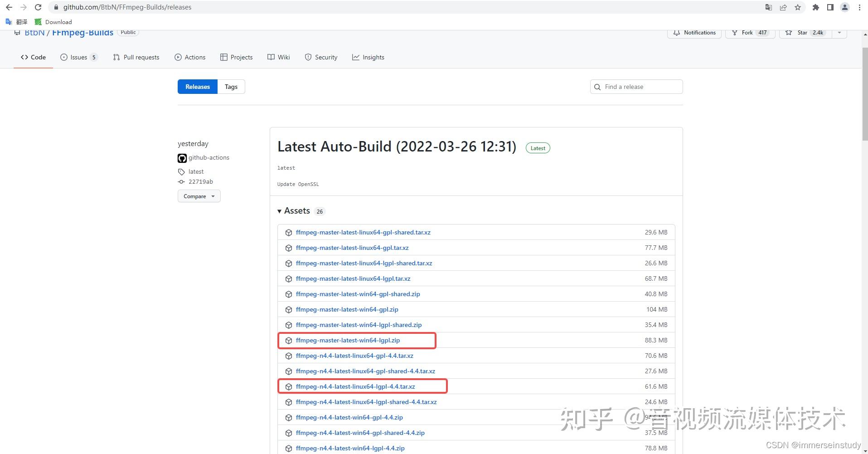
Task: Download ffmpeg-master-latest-win64-gpl.zip
Action: pyautogui.click(x=347, y=309)
